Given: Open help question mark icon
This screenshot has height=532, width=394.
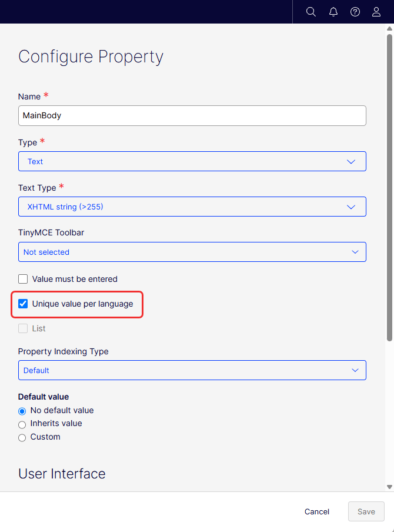Looking at the screenshot, I should pos(355,12).
